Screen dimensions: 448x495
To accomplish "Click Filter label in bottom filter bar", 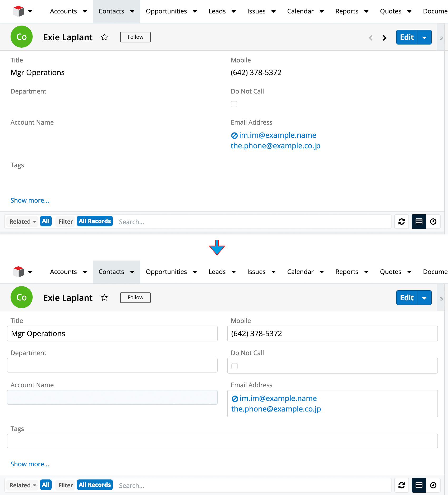I will tap(66, 485).
